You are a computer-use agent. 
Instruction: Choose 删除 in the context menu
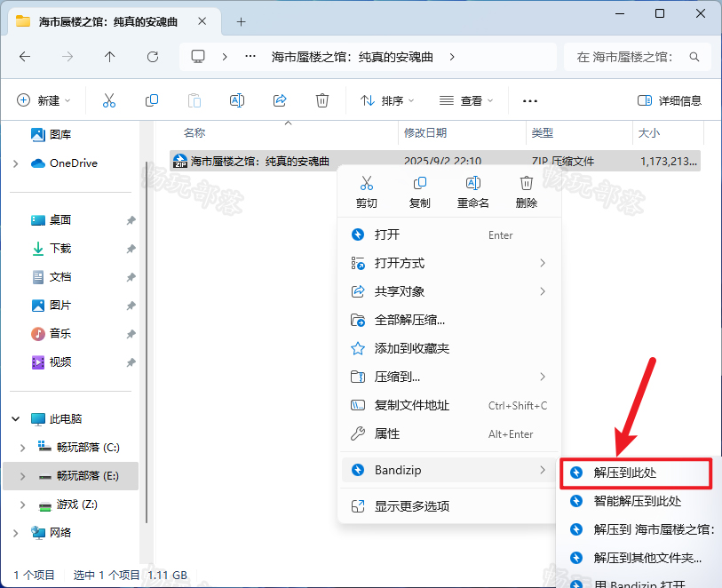pos(527,192)
